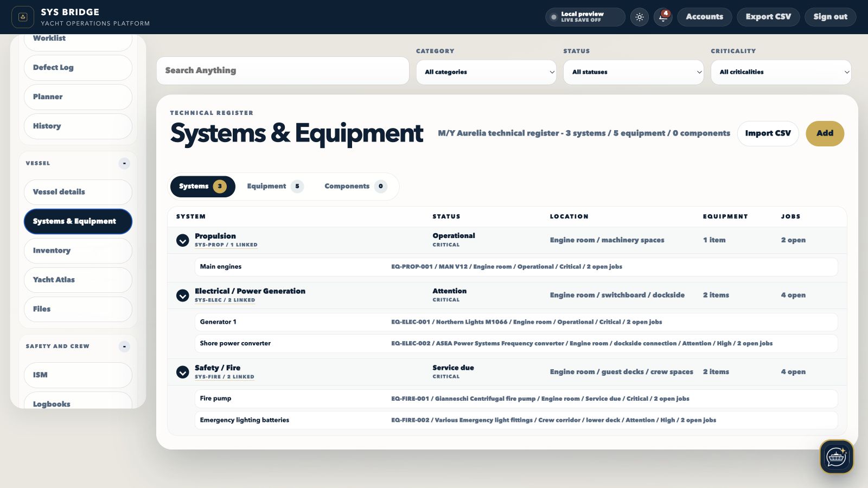Click the Propulsion '2 open' jobs cell
This screenshot has width=868, height=488.
(793, 240)
